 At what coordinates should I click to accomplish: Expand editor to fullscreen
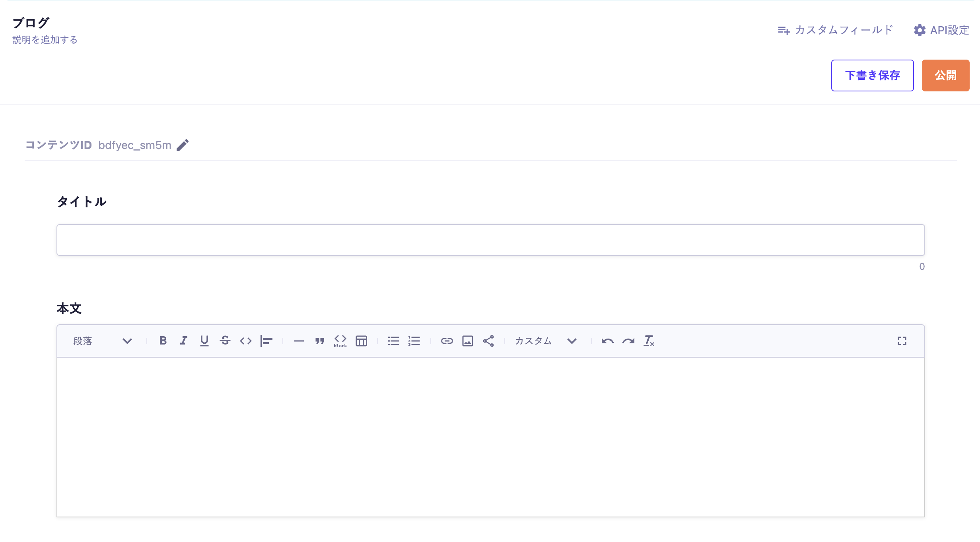pyautogui.click(x=902, y=341)
